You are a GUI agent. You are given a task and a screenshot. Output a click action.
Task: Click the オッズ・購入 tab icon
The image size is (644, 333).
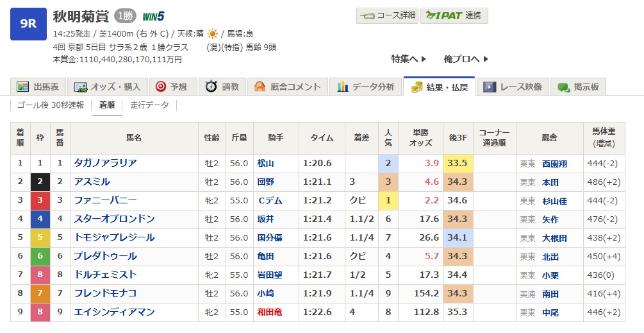(x=81, y=87)
